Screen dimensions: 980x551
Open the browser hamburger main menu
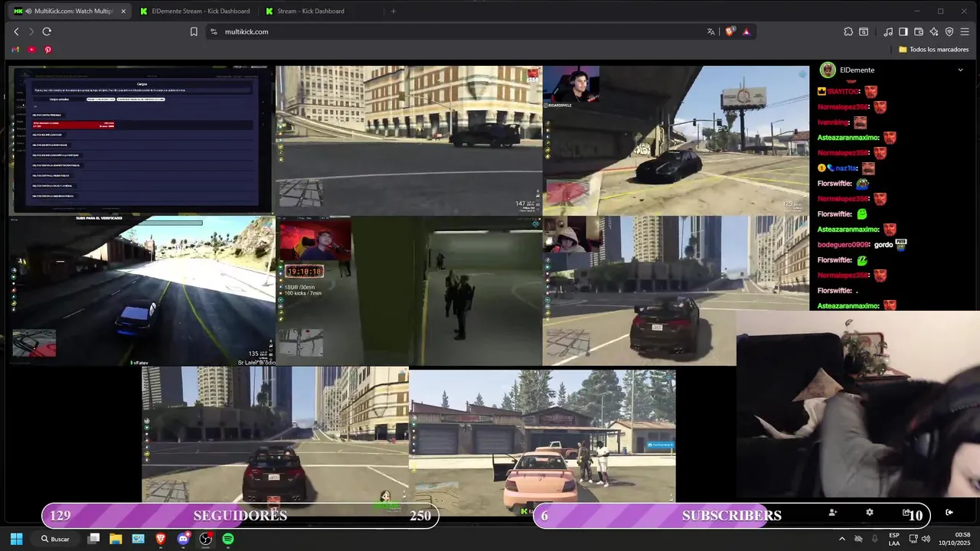(965, 31)
